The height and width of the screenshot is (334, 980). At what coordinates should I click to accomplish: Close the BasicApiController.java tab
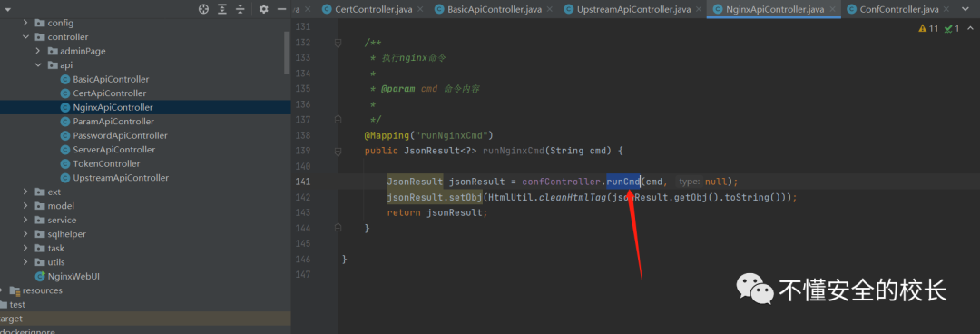click(x=549, y=9)
